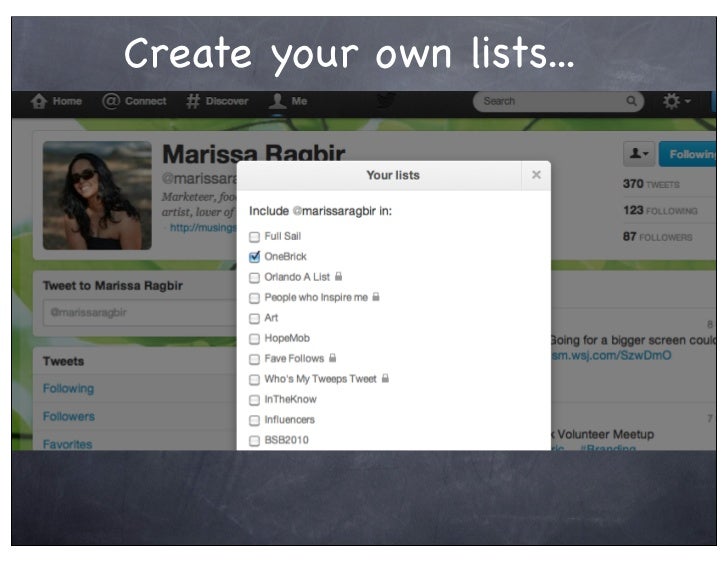Check the Influencers list checkbox
Viewport: 728px width, 563px height.
coord(254,421)
